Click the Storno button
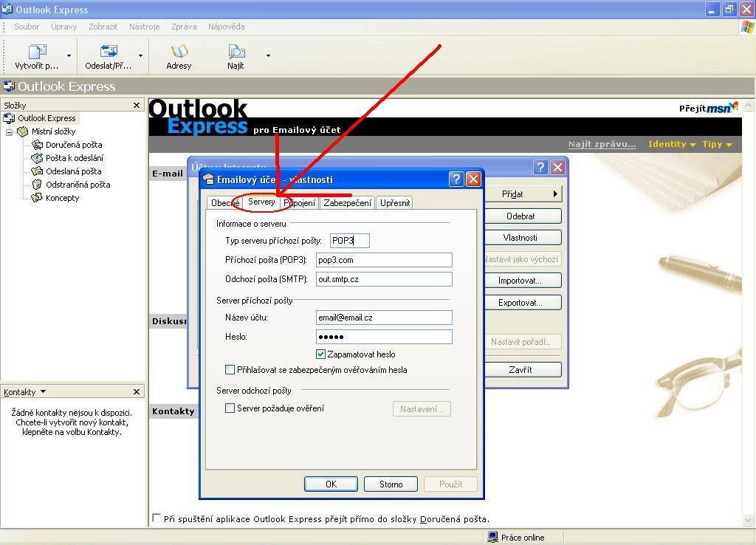Screen dimensions: 756x545 pyautogui.click(x=391, y=484)
